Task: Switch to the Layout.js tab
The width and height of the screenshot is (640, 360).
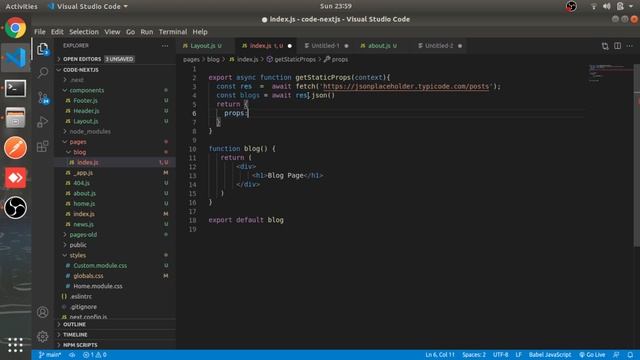Action: click(x=206, y=46)
